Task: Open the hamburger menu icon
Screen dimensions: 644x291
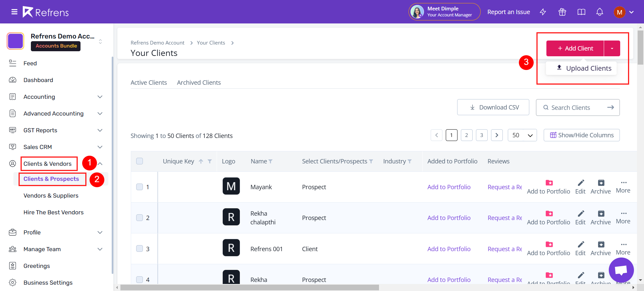Action: pos(14,12)
